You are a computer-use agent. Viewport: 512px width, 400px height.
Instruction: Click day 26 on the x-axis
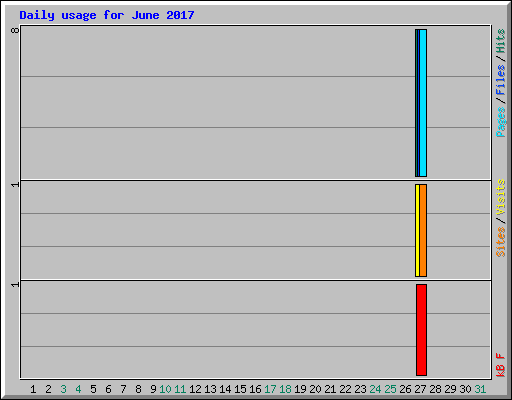tap(405, 389)
